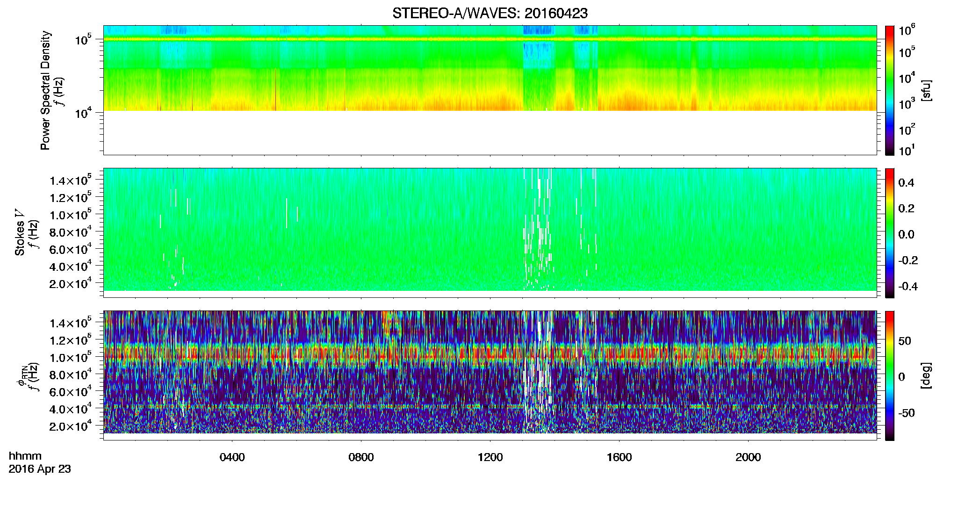This screenshot has width=980, height=505.
Task: Click the phi RTN spectrogram panel
Action: [490, 375]
